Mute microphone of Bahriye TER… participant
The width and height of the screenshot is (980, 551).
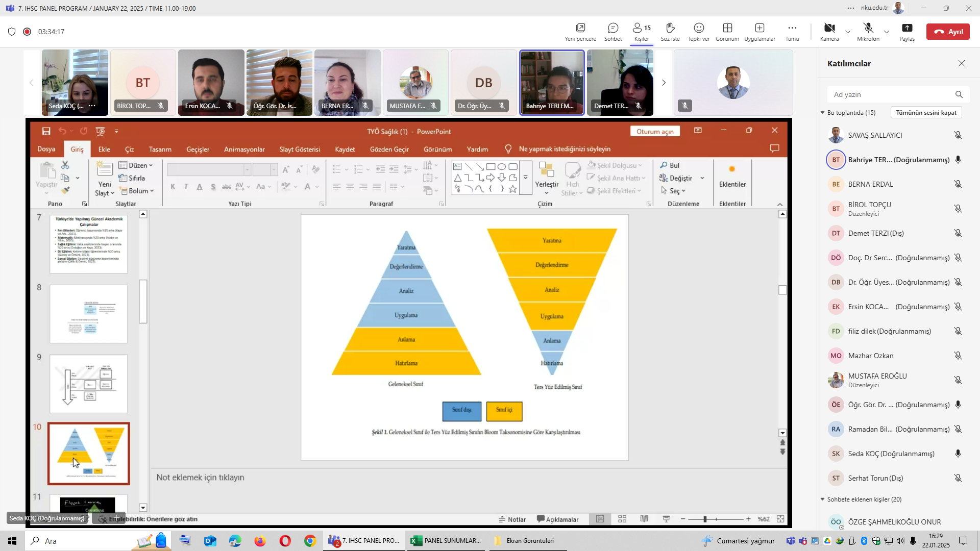(958, 160)
